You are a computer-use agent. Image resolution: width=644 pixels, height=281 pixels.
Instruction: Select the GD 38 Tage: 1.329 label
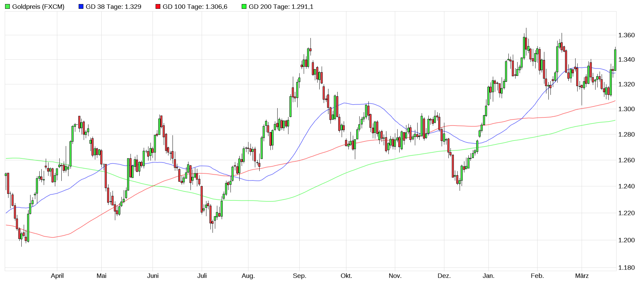114,7
